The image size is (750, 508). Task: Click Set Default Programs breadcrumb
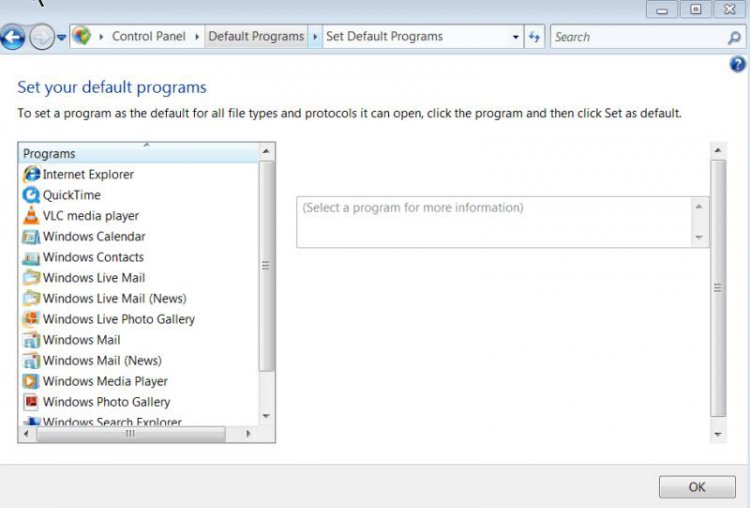(x=385, y=36)
